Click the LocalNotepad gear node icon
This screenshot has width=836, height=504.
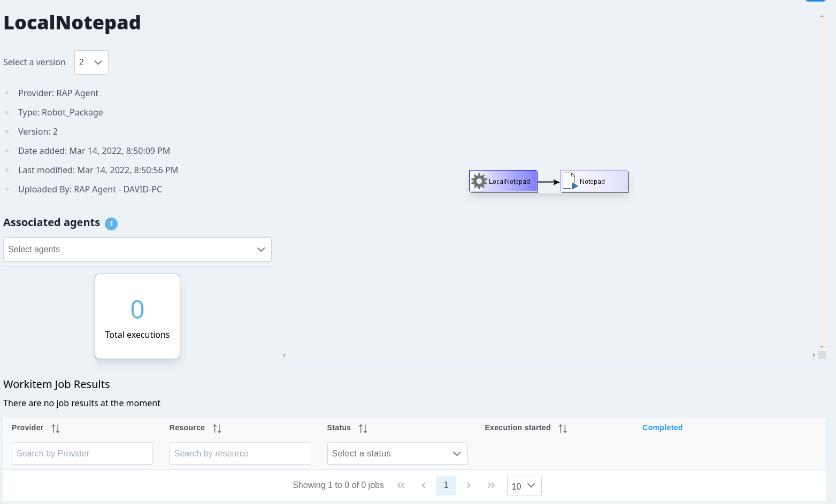(x=479, y=181)
